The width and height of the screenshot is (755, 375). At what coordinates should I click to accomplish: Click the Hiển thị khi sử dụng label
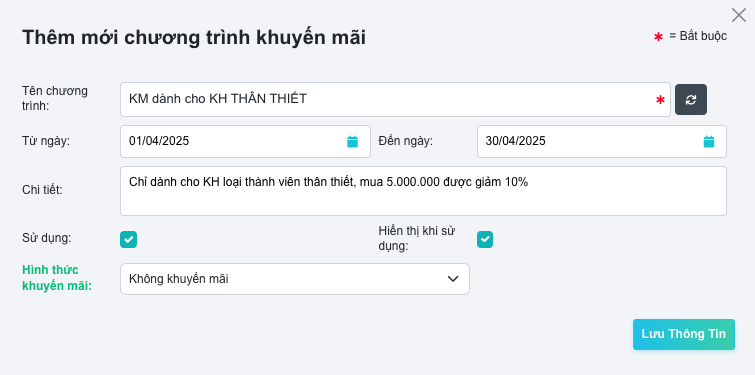click(417, 238)
